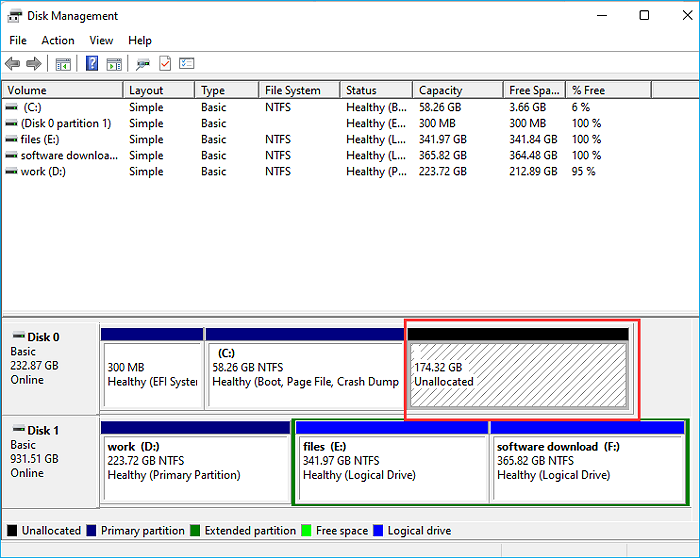Viewport: 700px width, 558px height.
Task: Open the View menu
Action: [101, 40]
